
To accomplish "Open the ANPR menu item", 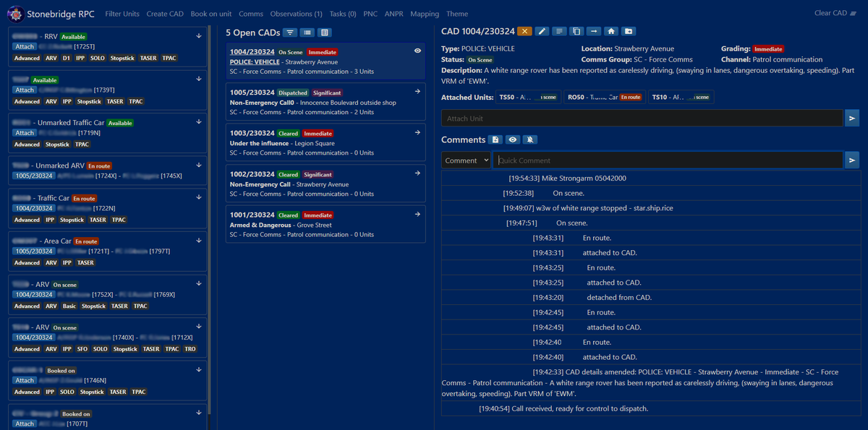I will tap(394, 14).
